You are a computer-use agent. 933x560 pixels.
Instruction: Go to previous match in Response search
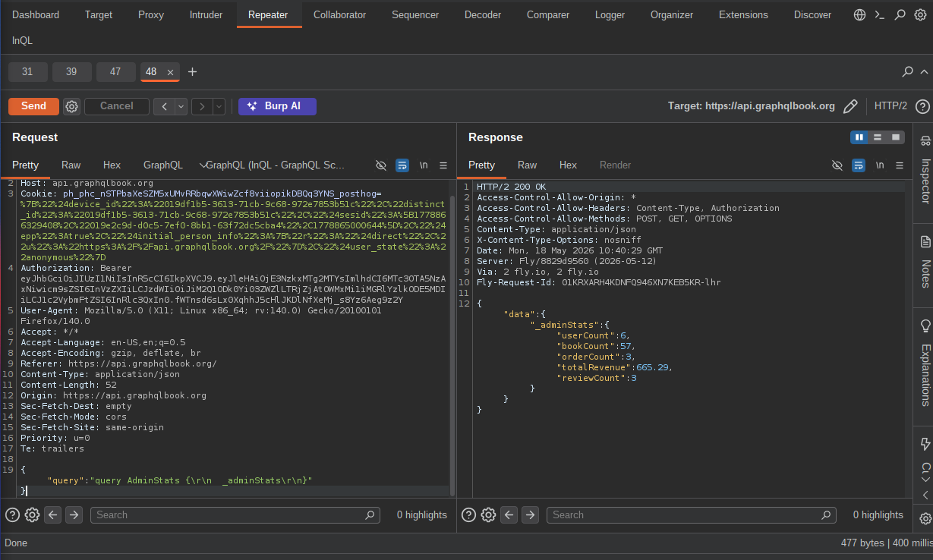[x=509, y=514]
